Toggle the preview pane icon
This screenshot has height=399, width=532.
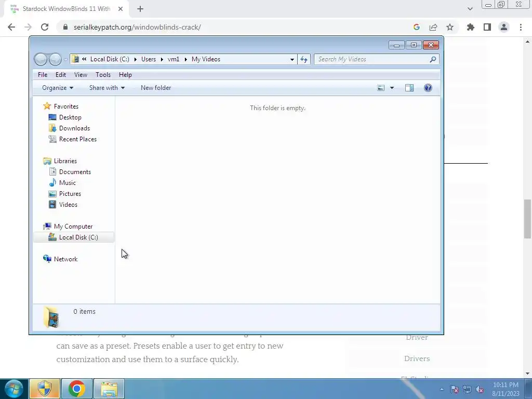(x=409, y=88)
